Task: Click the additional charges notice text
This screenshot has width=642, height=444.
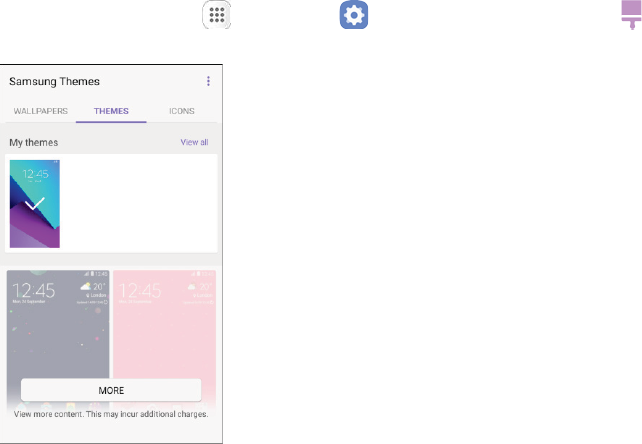Action: click(111, 414)
